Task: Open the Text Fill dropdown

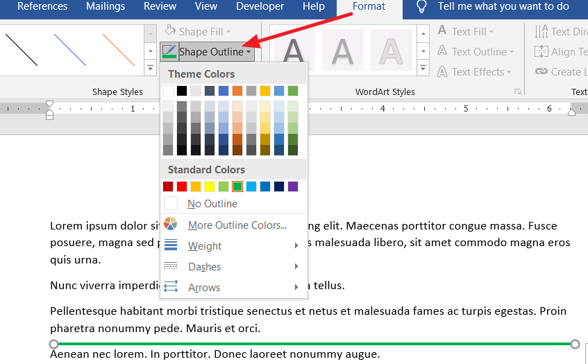Action: pyautogui.click(x=492, y=32)
